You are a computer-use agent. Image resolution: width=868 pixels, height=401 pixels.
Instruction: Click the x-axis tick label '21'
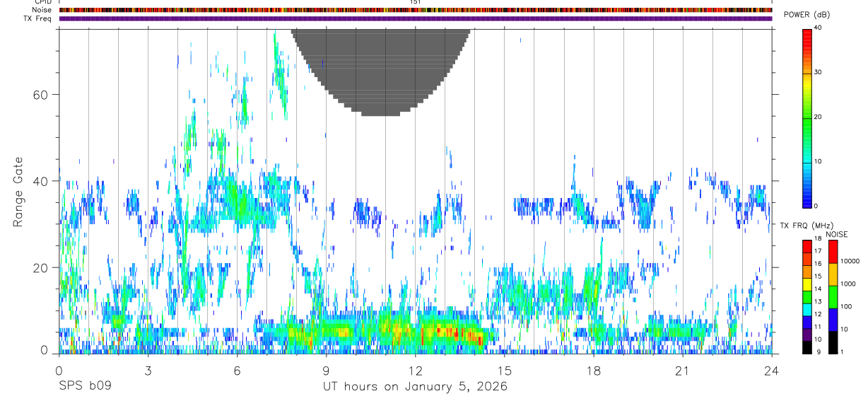682,371
